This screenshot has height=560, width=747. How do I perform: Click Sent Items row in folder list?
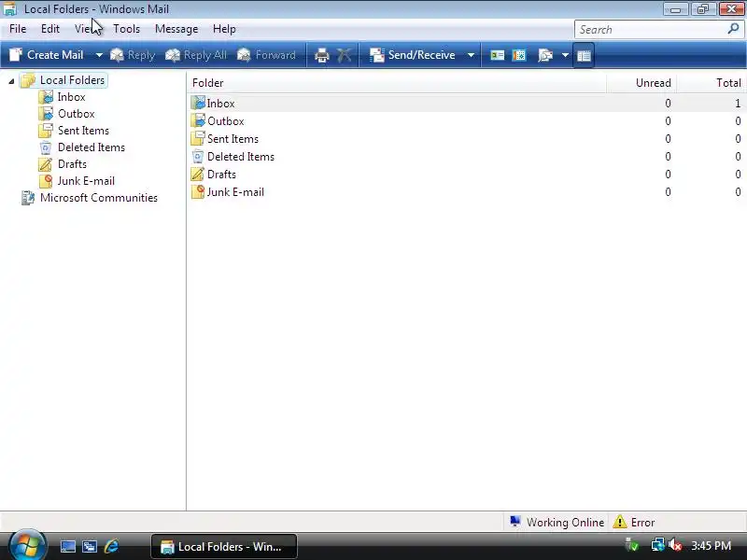466,138
